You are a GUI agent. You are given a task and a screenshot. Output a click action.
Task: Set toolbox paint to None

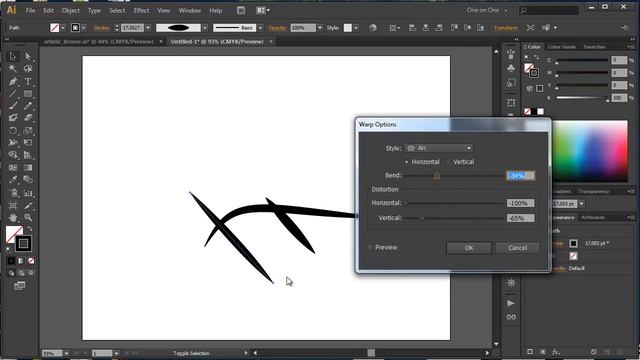31,260
